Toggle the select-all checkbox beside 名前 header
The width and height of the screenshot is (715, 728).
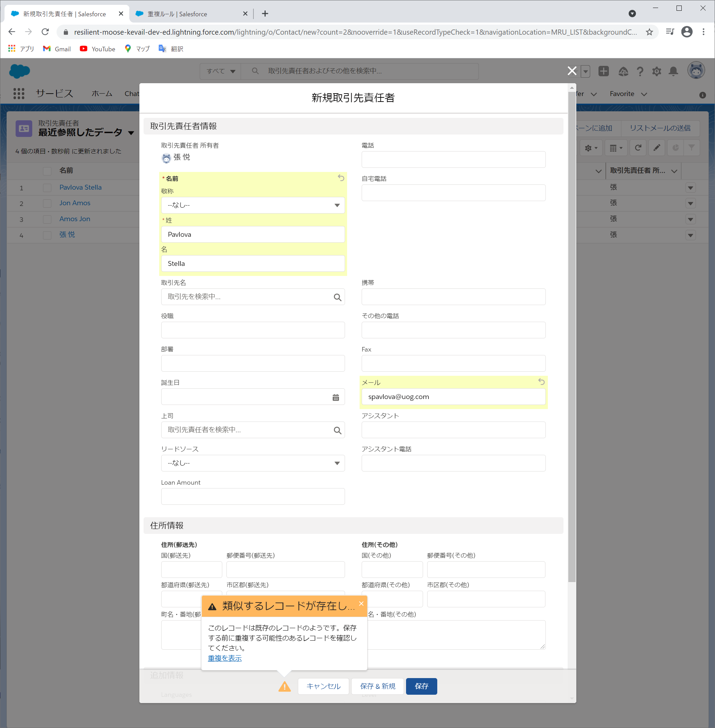[47, 171]
